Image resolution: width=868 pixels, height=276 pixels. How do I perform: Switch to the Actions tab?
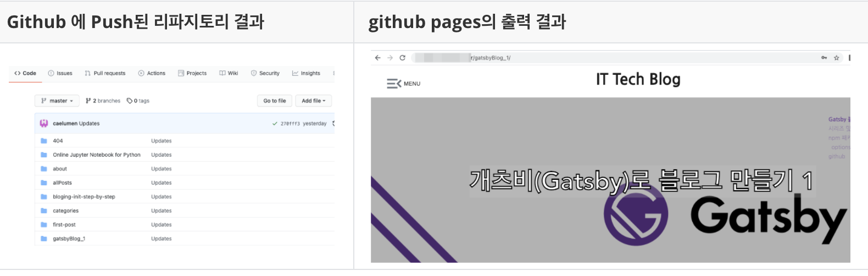tap(152, 73)
